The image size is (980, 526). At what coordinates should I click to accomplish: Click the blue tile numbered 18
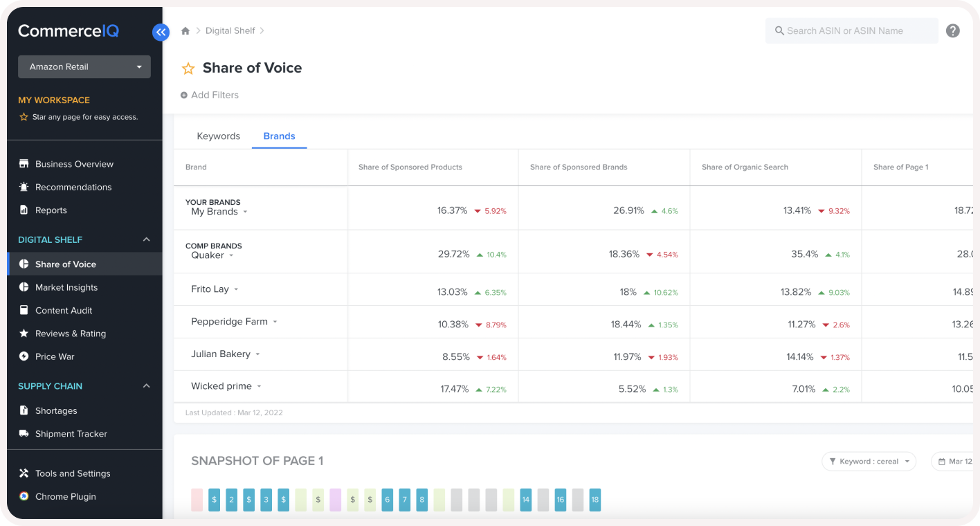click(595, 500)
